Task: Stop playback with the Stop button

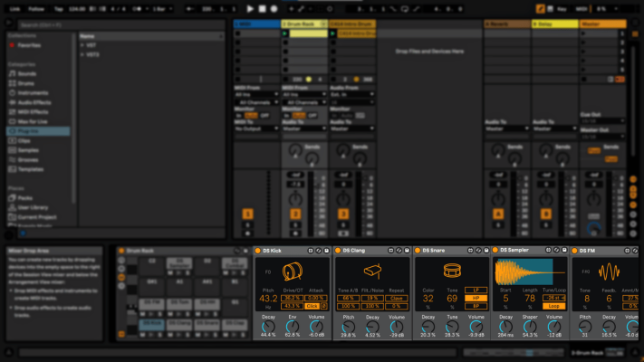Action: (262, 9)
